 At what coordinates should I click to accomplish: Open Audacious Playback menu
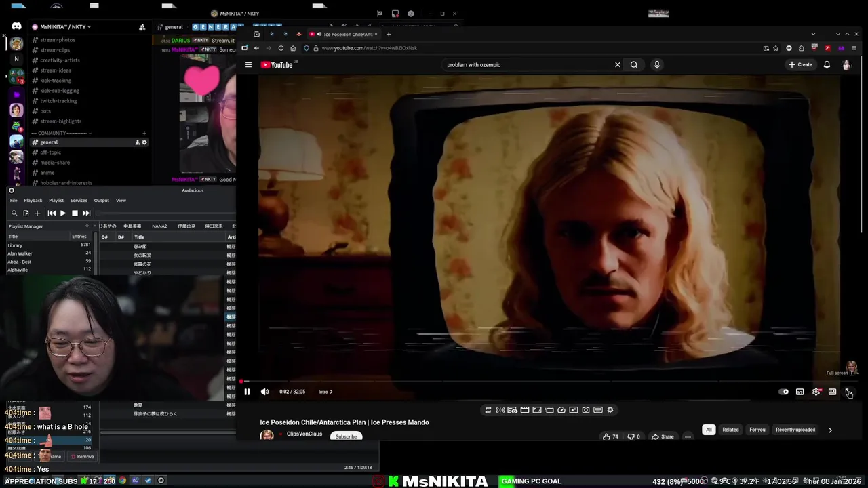tap(33, 201)
